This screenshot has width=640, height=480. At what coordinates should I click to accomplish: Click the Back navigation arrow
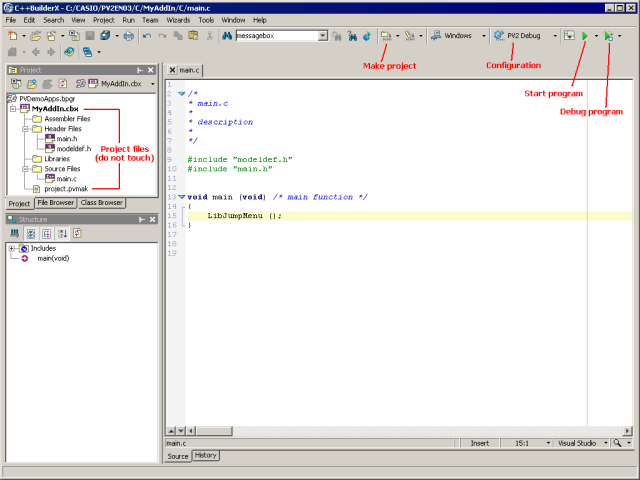pyautogui.click(x=36, y=52)
